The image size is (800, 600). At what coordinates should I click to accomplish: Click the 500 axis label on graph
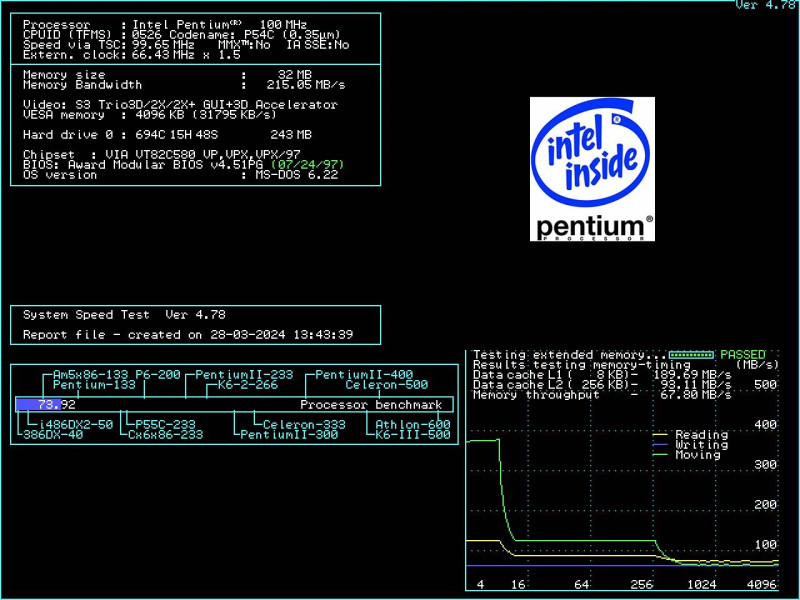766,385
